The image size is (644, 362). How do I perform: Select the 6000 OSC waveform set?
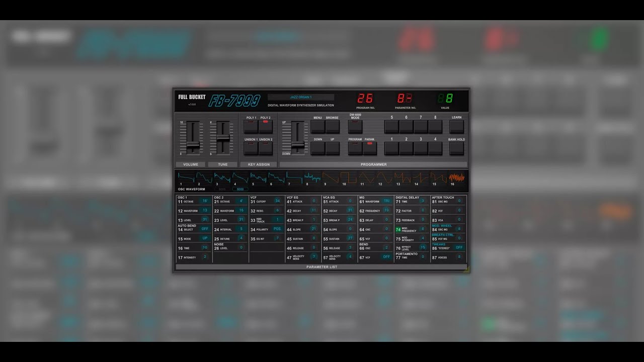pos(240,189)
